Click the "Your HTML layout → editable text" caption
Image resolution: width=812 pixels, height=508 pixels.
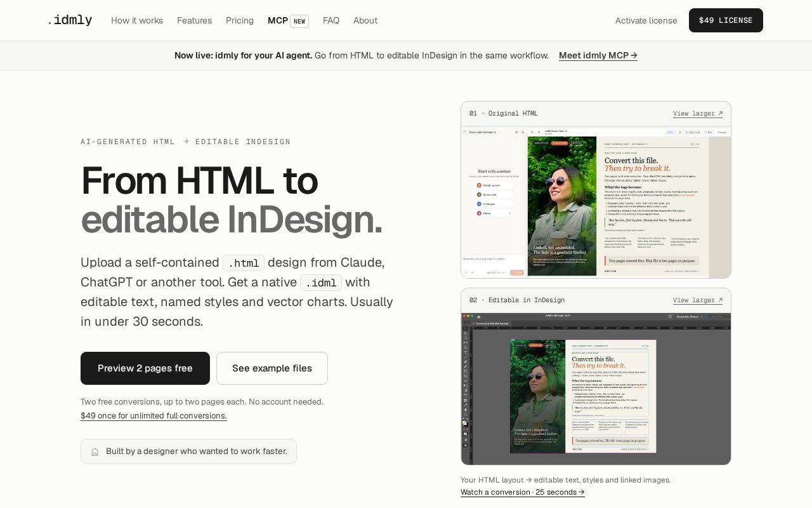(566, 480)
